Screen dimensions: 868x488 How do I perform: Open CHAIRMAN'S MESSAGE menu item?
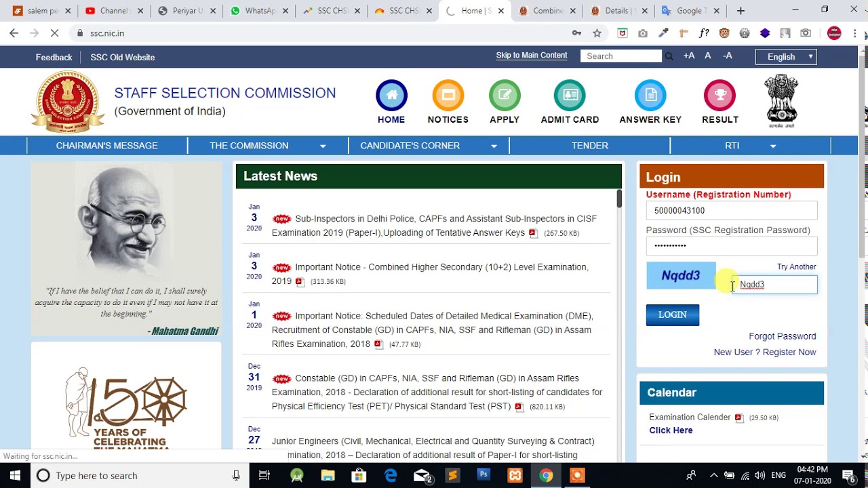107,146
